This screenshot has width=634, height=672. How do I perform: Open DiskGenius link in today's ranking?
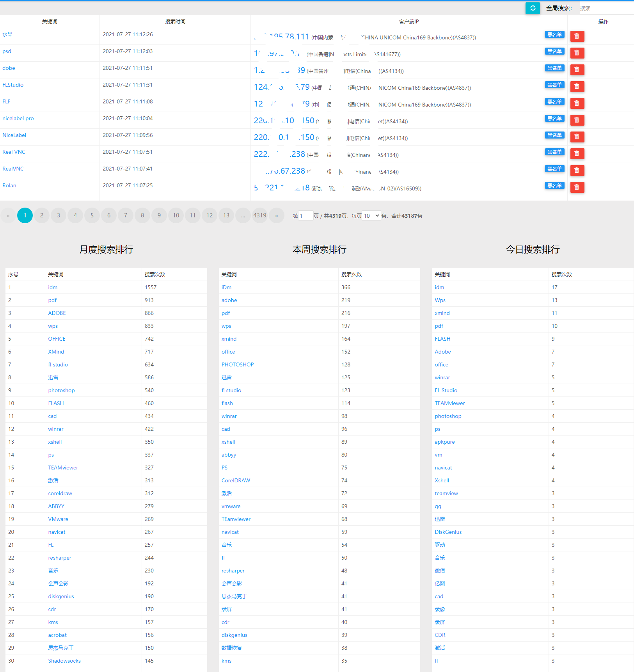coord(448,532)
